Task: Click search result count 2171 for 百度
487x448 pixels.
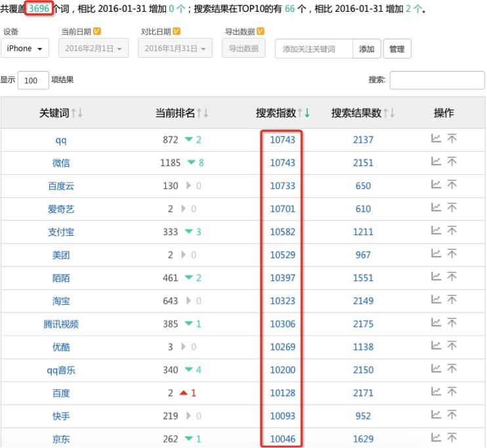Action: 363,393
